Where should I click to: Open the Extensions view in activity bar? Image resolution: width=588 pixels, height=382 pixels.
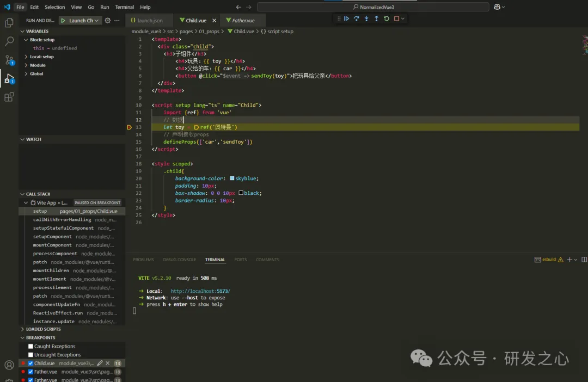click(x=9, y=97)
